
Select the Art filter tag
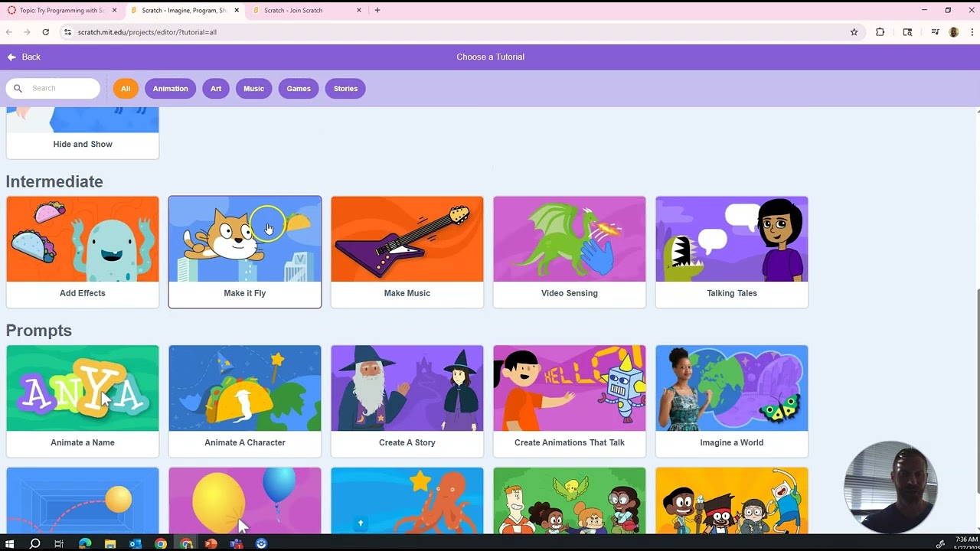pos(216,88)
